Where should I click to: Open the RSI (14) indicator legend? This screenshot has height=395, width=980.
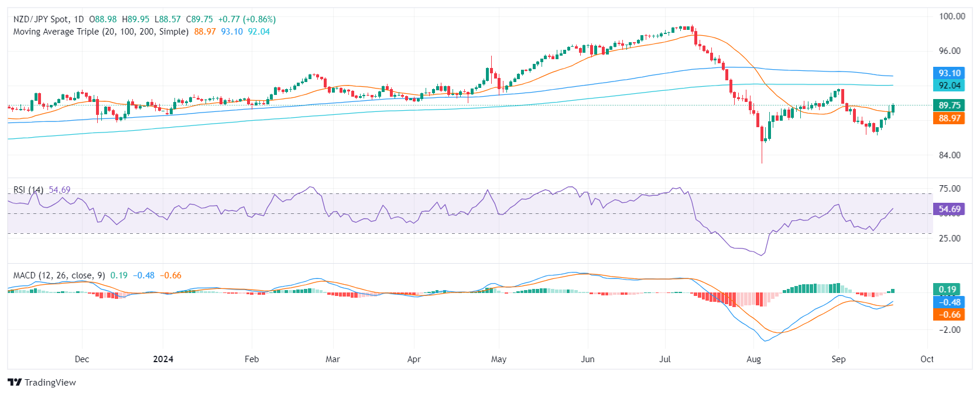point(28,190)
